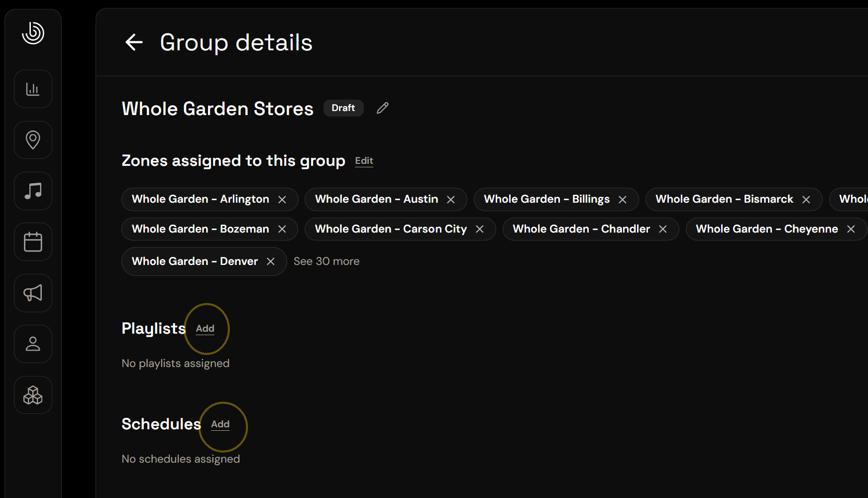Viewport: 868px width, 498px height.
Task: Expand See 30 more zones
Action: (x=326, y=261)
